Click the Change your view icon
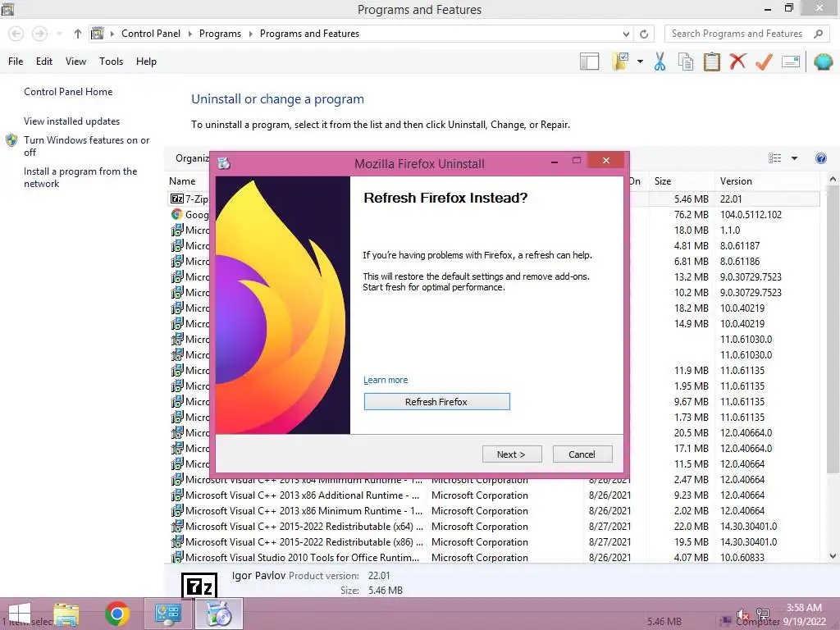Viewport: 840px width, 630px height. [x=774, y=158]
